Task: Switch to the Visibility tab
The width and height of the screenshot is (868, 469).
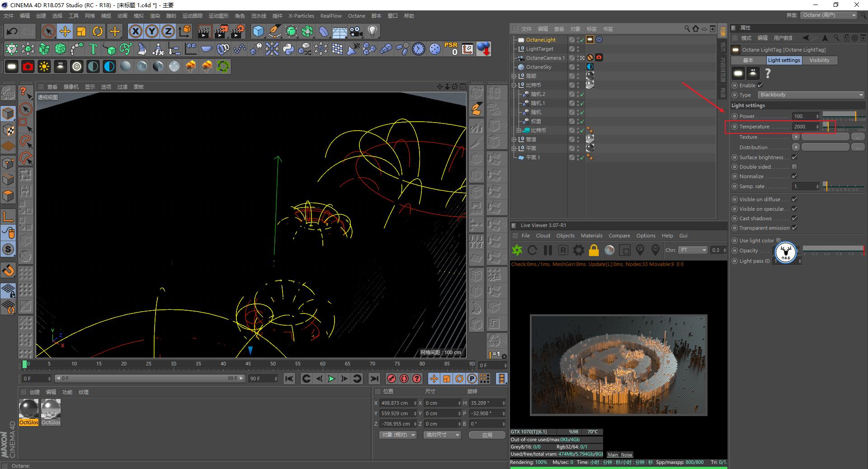Action: coord(819,60)
